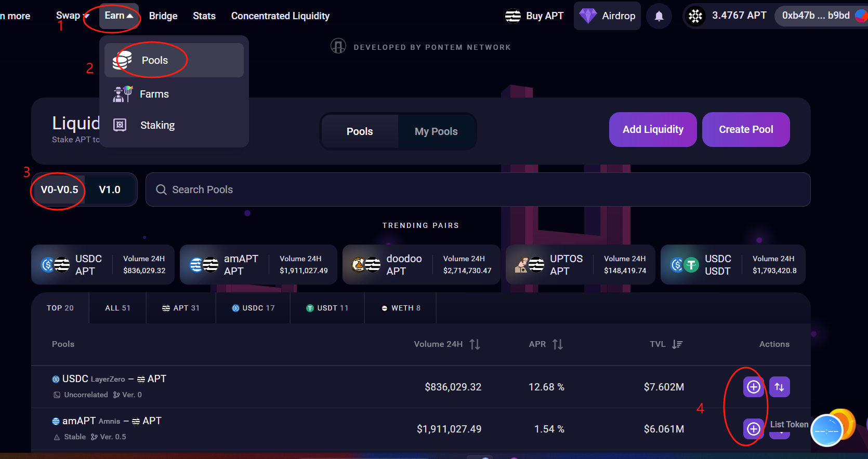Filter pools by APT 31 tab

[x=181, y=308]
